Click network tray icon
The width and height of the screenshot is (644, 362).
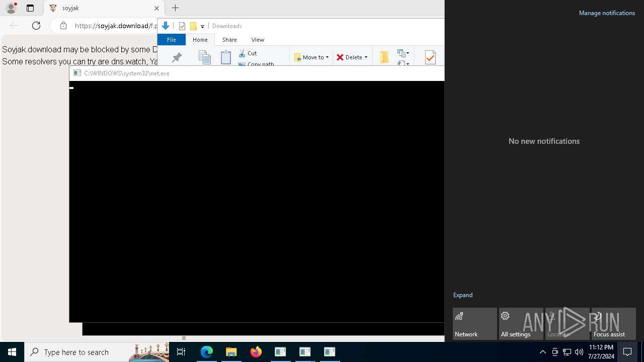coord(567,352)
